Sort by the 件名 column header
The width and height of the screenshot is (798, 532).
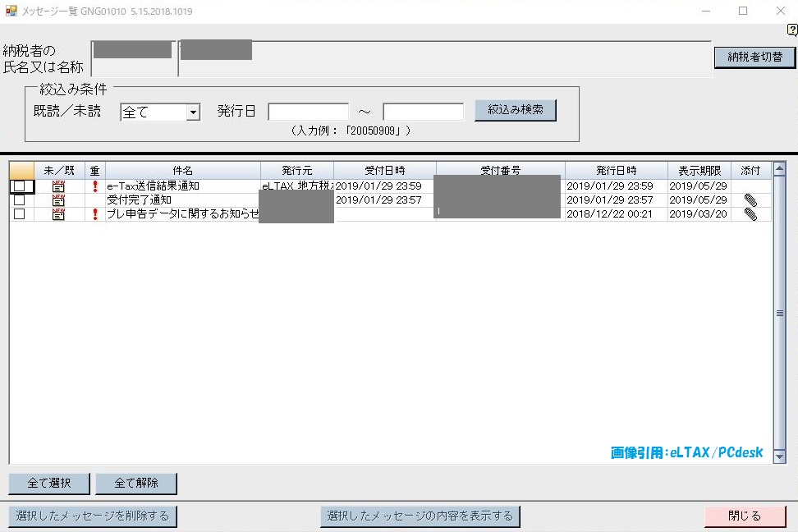(x=183, y=171)
